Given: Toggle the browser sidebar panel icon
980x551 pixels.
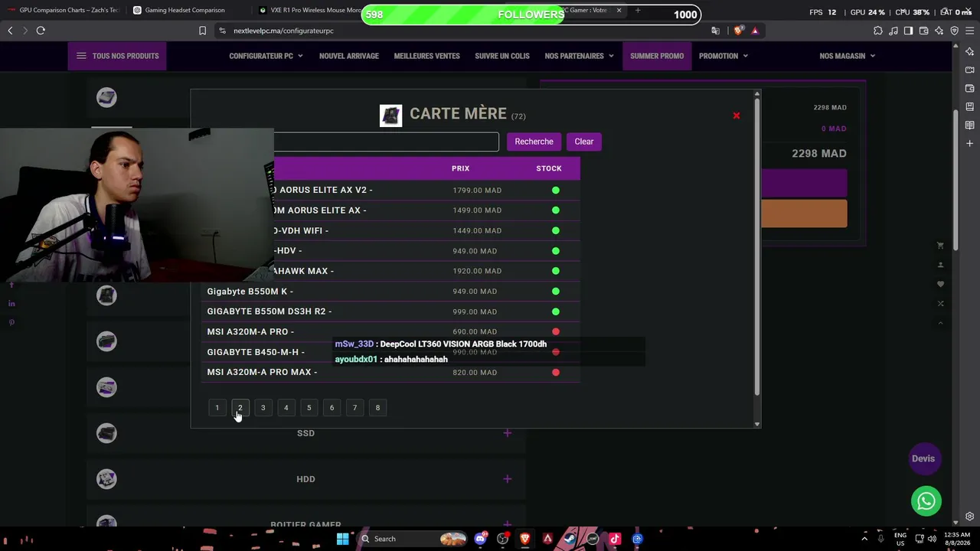Looking at the screenshot, I should (908, 31).
